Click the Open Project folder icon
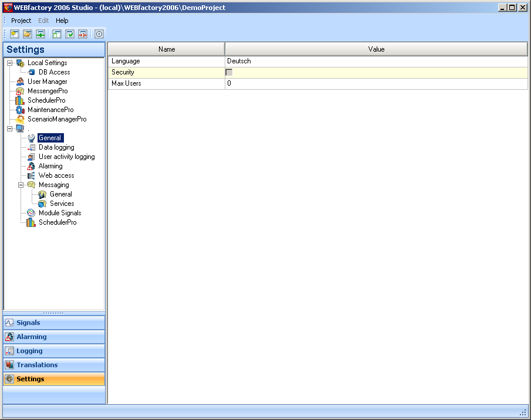531x420 pixels. click(27, 34)
